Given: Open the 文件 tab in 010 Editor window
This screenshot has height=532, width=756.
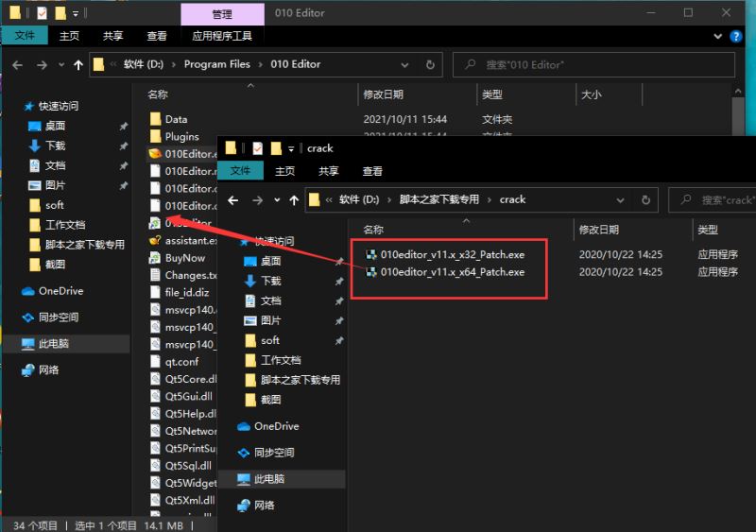Looking at the screenshot, I should (x=25, y=36).
